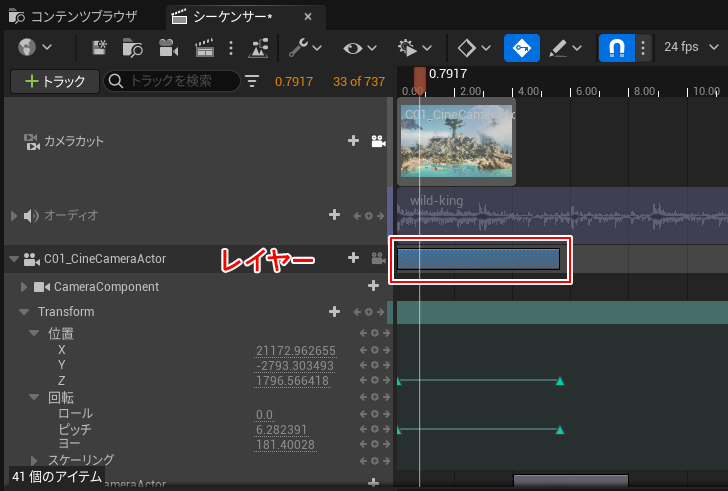This screenshot has width=728, height=491.
Task: Open the eye view options dropdown
Action: point(360,47)
